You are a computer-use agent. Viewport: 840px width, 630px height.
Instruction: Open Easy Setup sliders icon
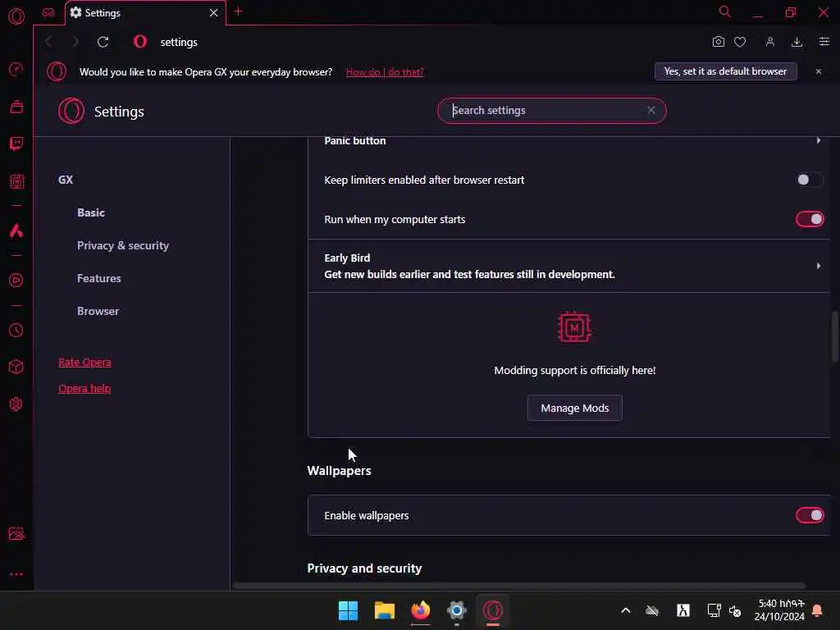[824, 42]
